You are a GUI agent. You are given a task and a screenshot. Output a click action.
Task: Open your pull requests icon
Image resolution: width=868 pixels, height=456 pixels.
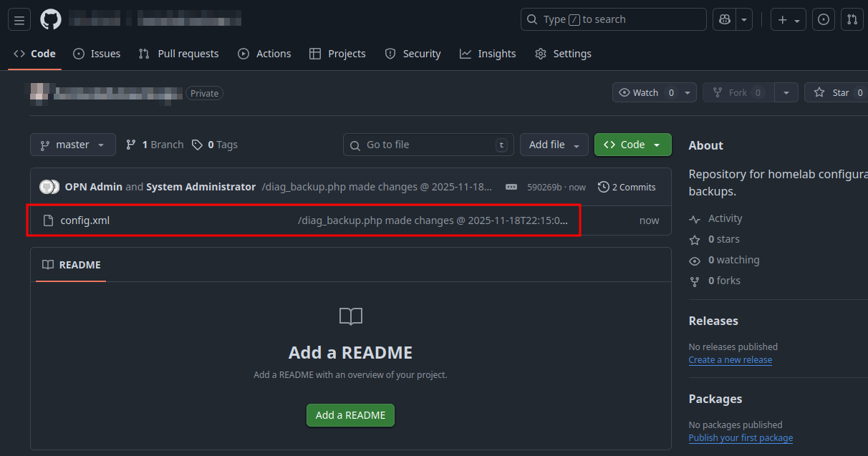[852, 19]
